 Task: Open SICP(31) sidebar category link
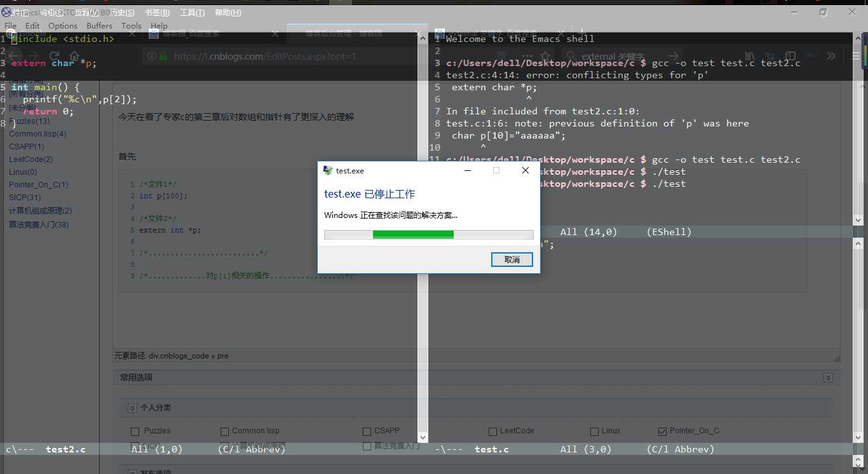(x=25, y=198)
